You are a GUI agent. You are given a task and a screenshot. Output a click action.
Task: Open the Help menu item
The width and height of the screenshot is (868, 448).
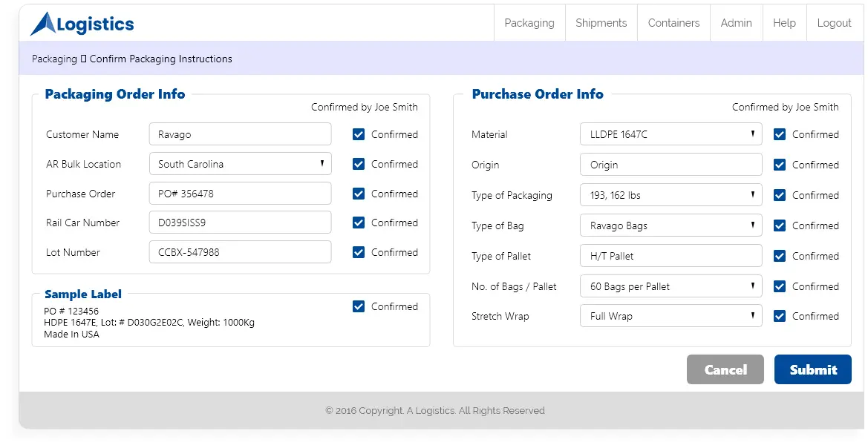tap(784, 23)
